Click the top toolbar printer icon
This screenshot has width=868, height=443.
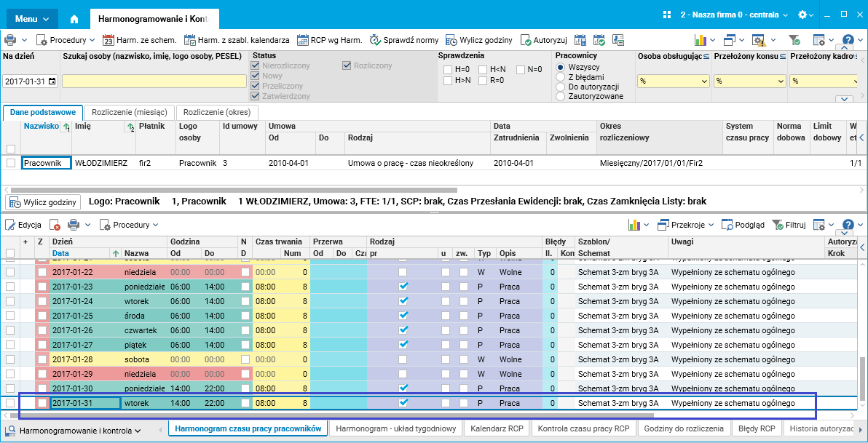11,40
